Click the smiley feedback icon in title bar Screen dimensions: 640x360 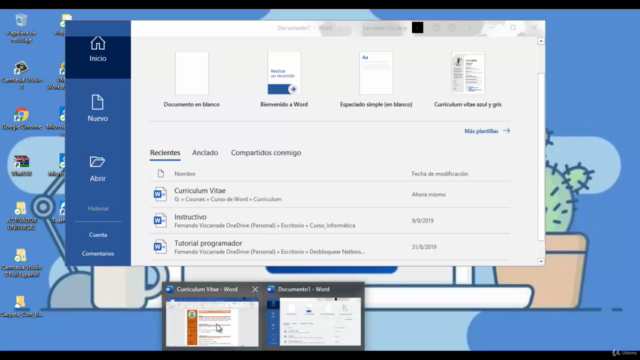pos(436,28)
